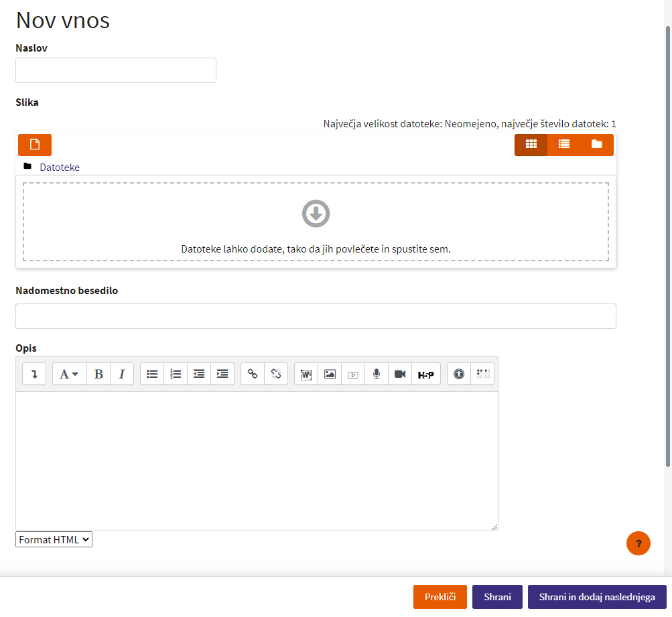Toggle italic formatting
This screenshot has width=672, height=617.
coord(122,374)
